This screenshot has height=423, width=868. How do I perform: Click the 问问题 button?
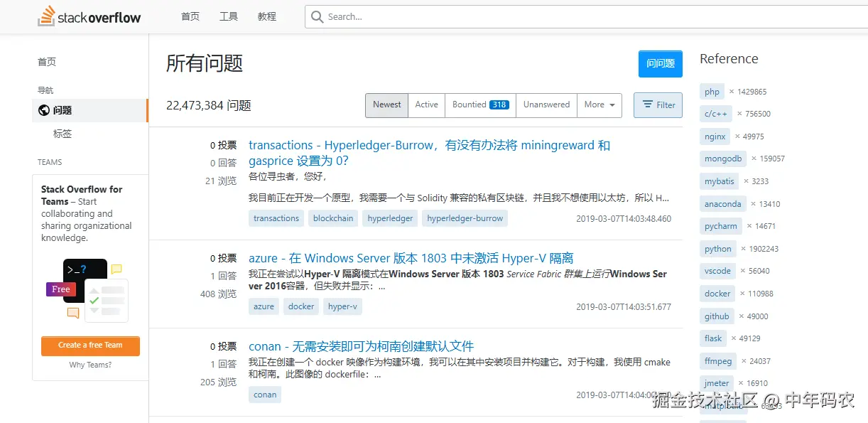(x=661, y=63)
